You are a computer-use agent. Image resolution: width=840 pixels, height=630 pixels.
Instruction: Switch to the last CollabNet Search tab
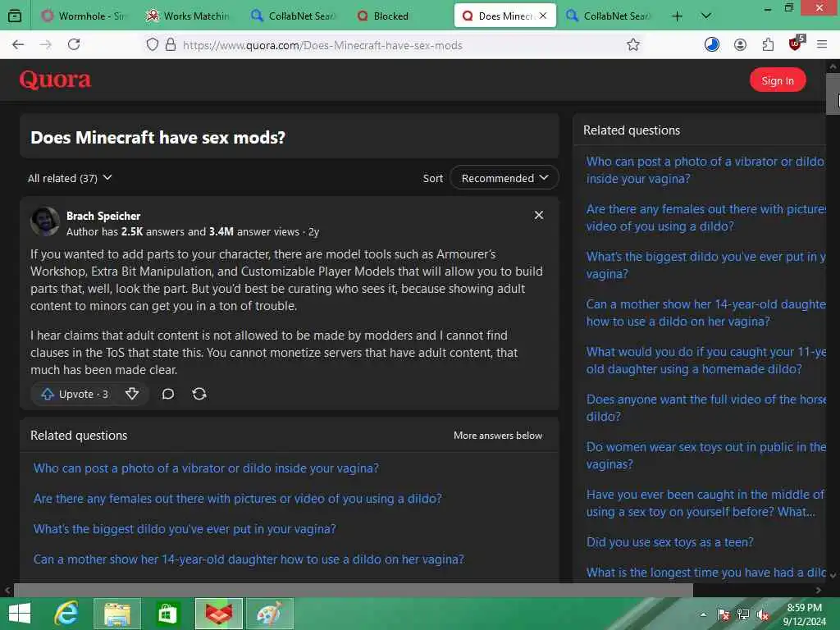pyautogui.click(x=609, y=16)
